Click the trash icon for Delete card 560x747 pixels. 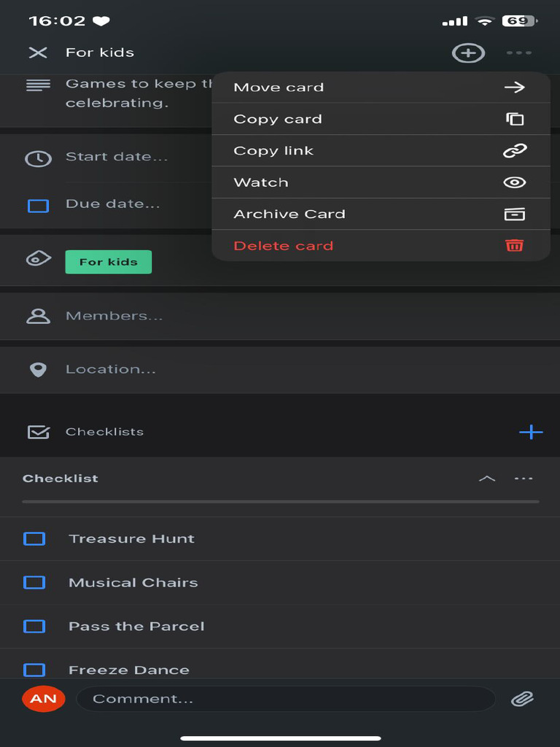[515, 246]
